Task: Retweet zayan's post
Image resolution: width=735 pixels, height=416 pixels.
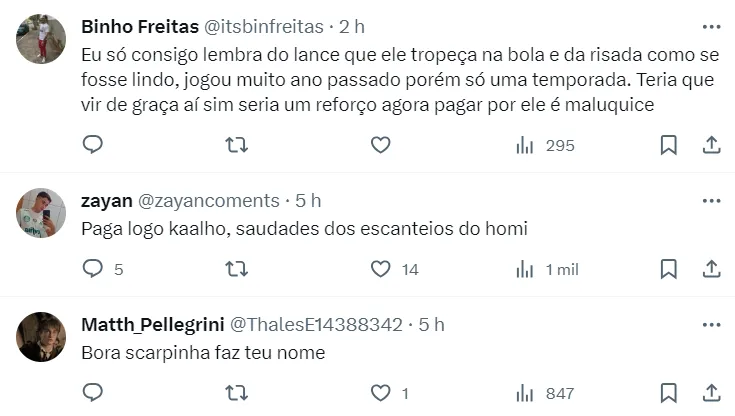Action: 236,269
